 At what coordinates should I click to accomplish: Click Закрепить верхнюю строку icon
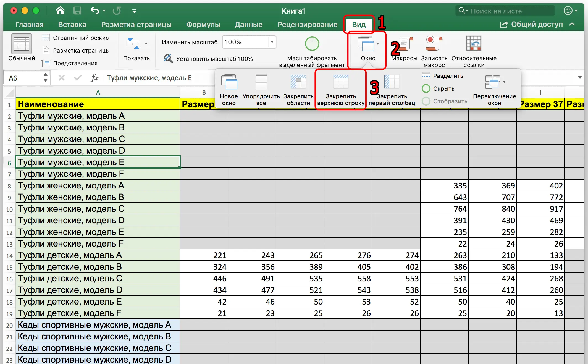click(x=341, y=82)
